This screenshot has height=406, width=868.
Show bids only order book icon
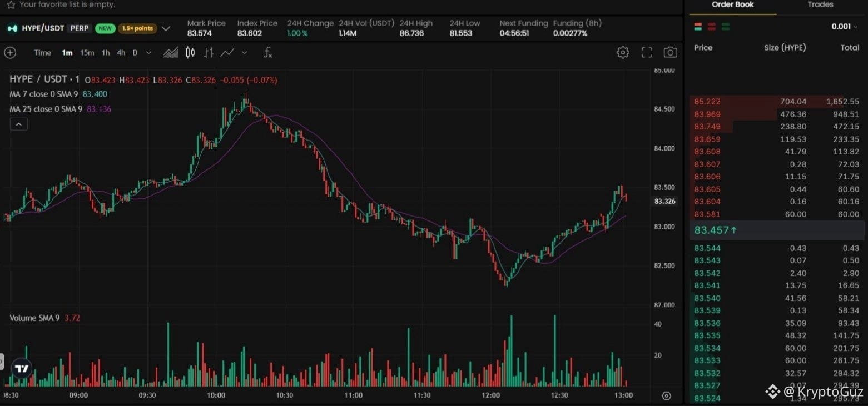coord(726,27)
